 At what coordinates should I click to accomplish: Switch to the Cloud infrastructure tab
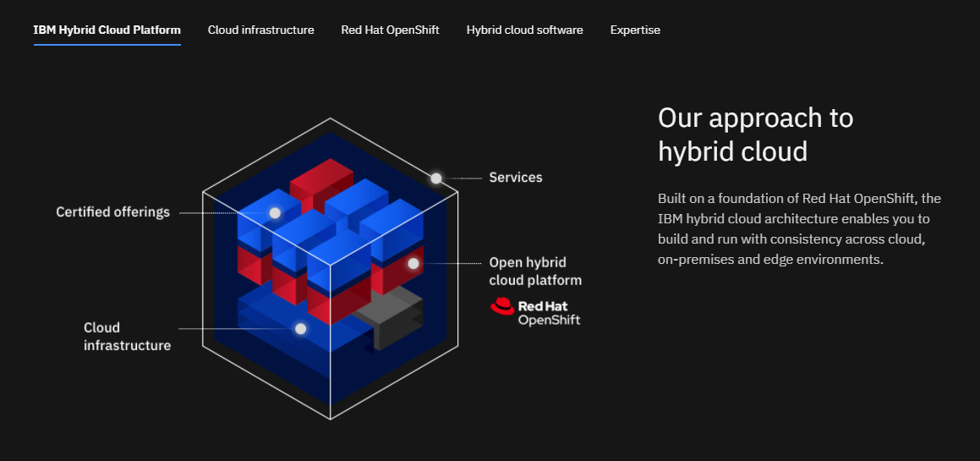(x=260, y=30)
